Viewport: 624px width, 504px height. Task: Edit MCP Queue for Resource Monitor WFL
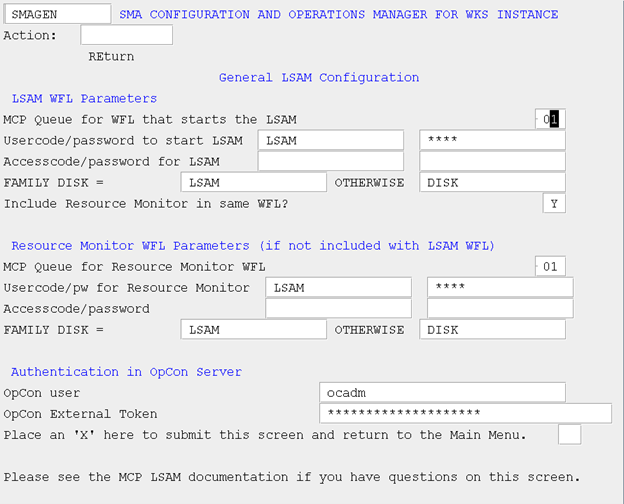[x=550, y=266]
